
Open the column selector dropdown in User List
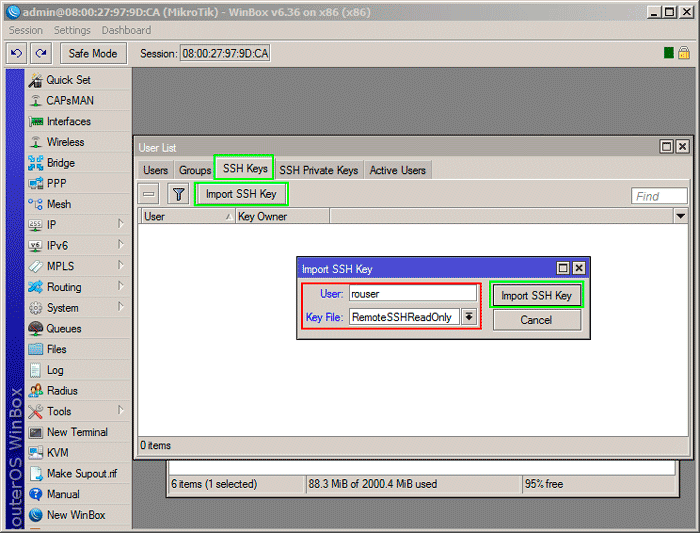point(681,216)
